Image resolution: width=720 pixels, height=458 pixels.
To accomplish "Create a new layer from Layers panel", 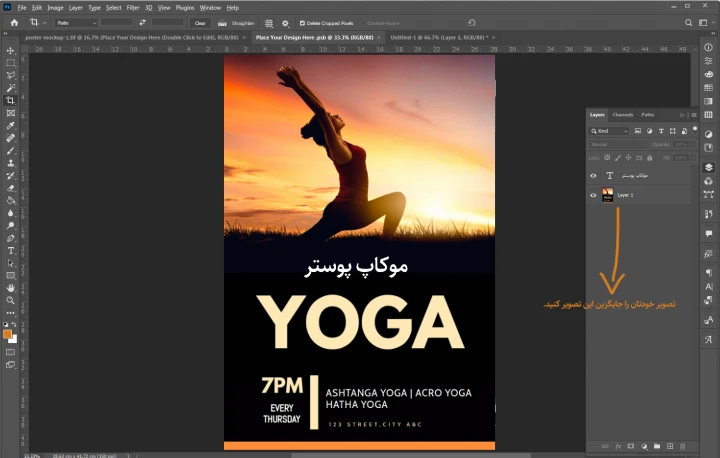I will point(669,446).
